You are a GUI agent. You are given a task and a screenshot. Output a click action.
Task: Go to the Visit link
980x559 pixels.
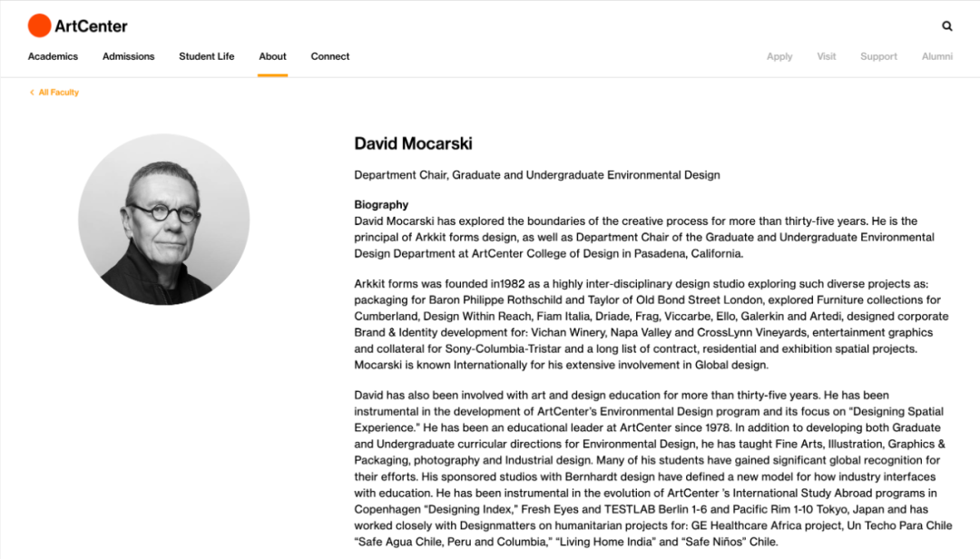[827, 56]
